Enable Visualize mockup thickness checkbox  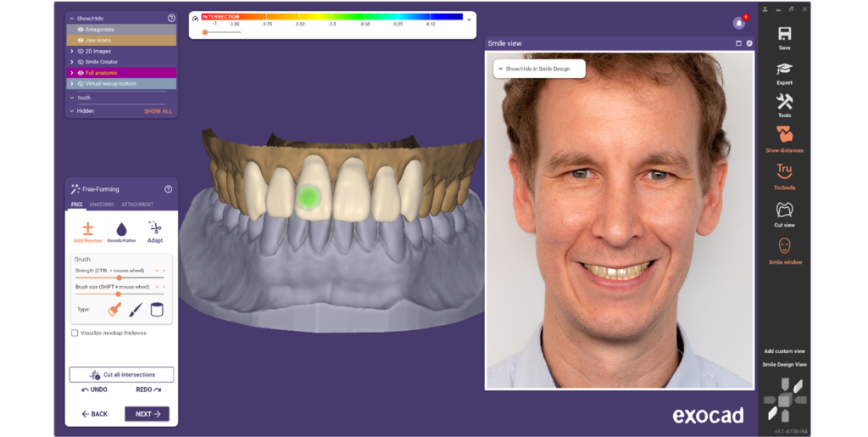pos(75,333)
